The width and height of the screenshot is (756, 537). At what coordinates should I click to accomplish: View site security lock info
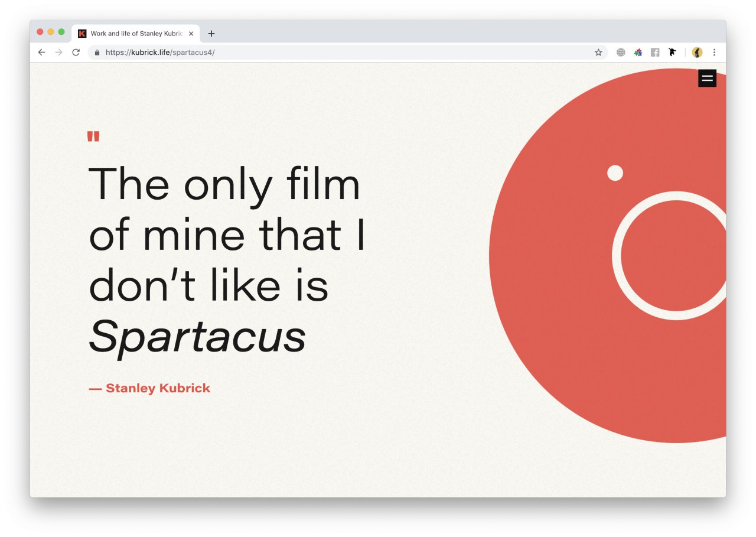97,53
